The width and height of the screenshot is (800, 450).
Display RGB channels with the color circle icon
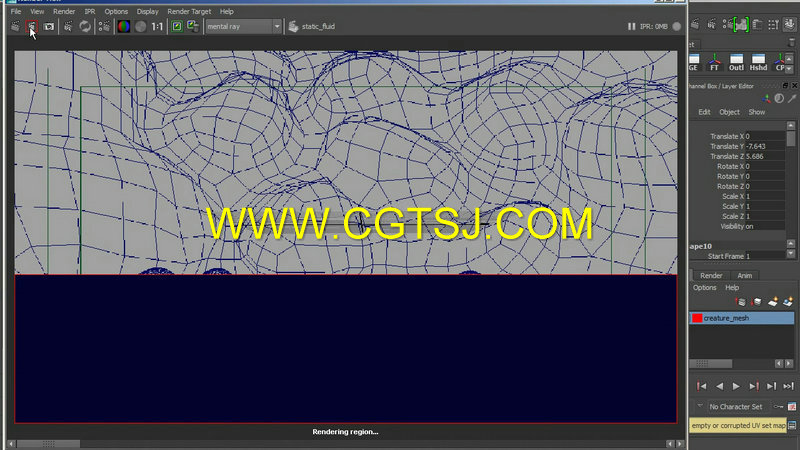(123, 27)
